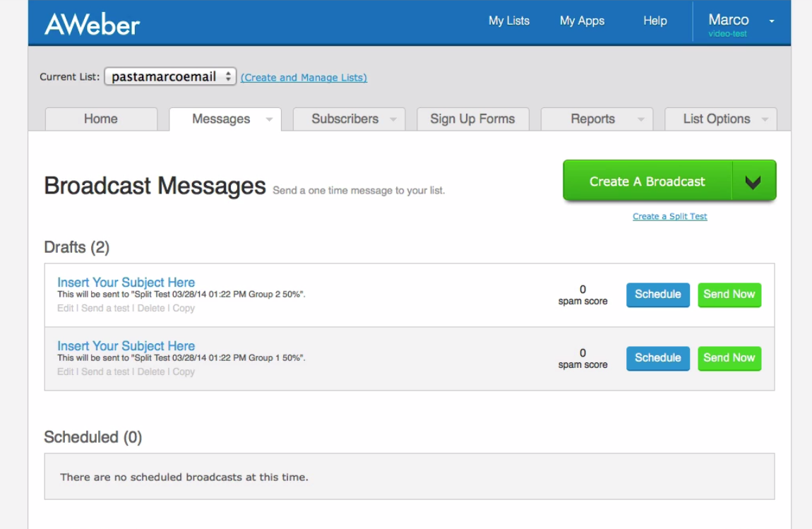Delete the Group 2 draft
Image resolution: width=812 pixels, height=529 pixels.
pos(150,308)
